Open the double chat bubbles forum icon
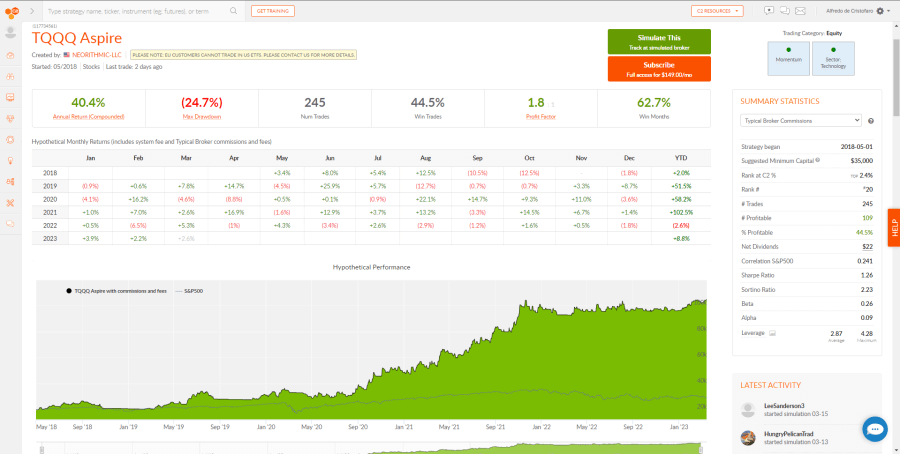900x454 pixels. tap(785, 11)
